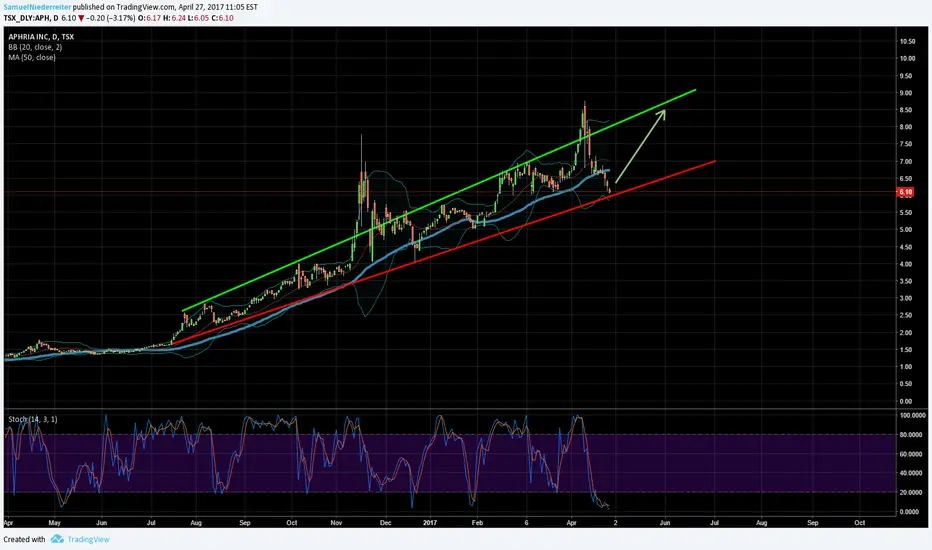Click the 100.0000 stochastic scale value

912,416
